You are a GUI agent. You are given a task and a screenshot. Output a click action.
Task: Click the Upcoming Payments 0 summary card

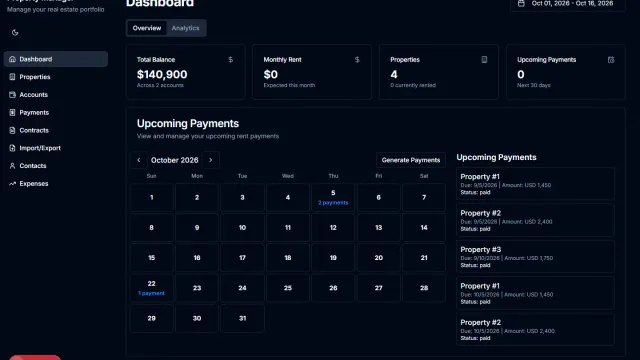pyautogui.click(x=566, y=72)
